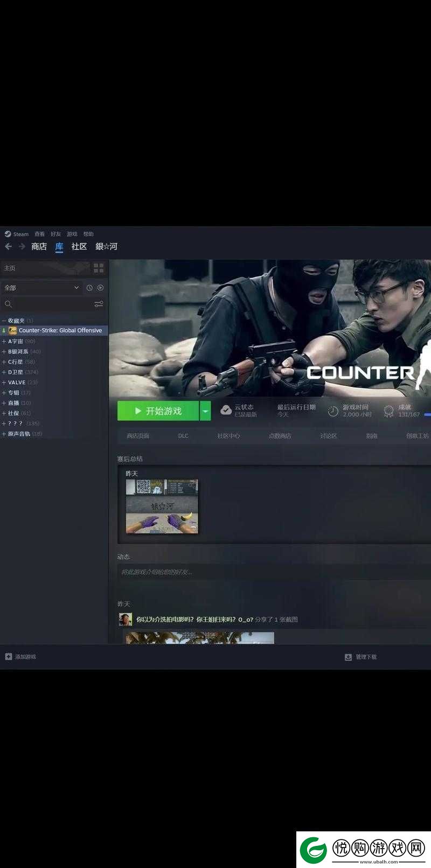
Task: Click the Counter-Strike game icon in list
Action: [x=12, y=330]
